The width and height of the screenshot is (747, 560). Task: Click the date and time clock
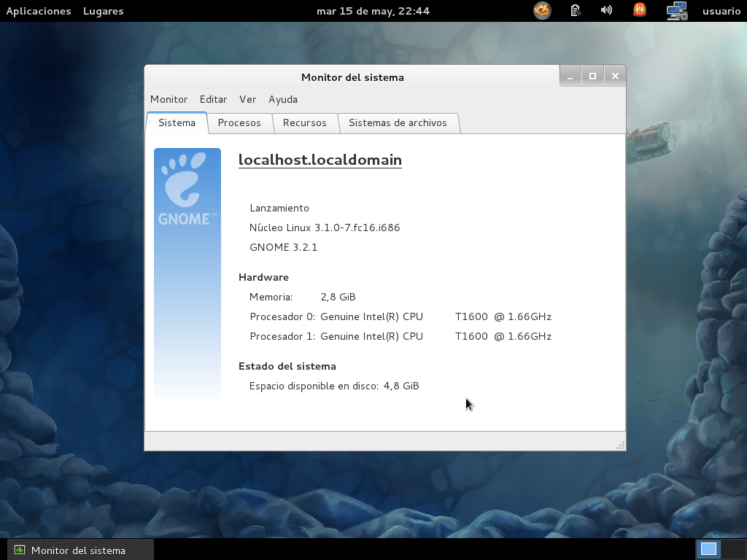(373, 11)
